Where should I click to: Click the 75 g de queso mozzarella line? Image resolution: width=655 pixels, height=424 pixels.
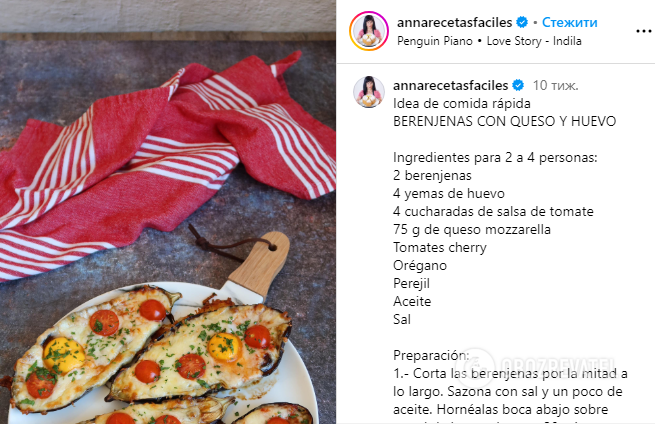click(472, 230)
